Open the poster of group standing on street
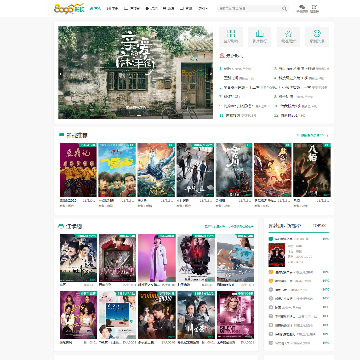Viewport: 360px width, 360px height. (195, 170)
